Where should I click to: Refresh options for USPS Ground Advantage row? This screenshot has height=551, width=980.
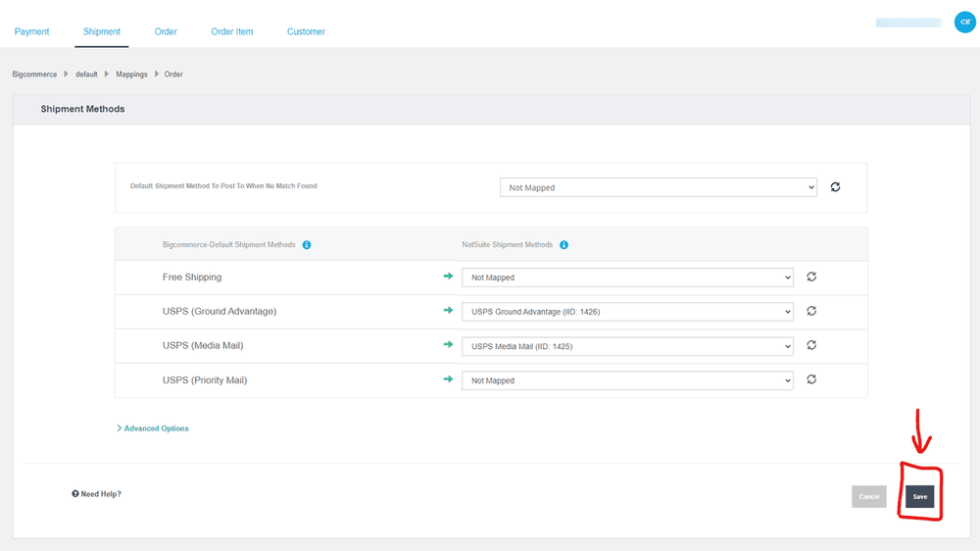[811, 311]
